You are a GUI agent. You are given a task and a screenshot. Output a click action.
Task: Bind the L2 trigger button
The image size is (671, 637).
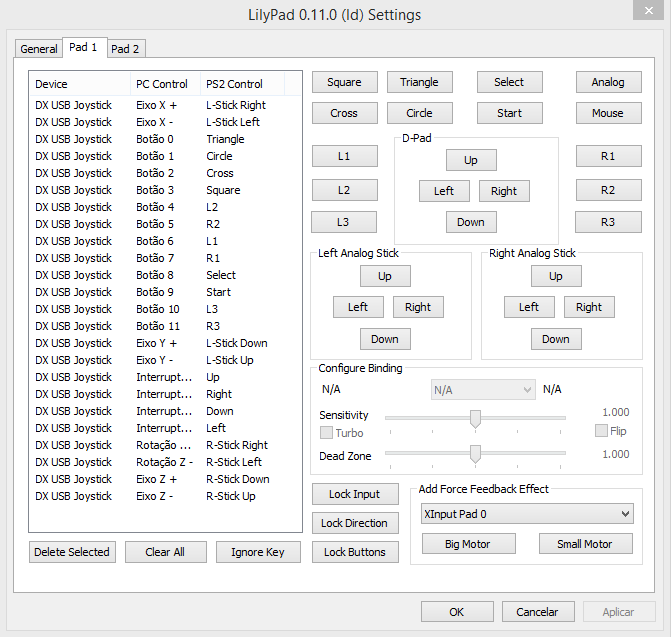point(344,190)
